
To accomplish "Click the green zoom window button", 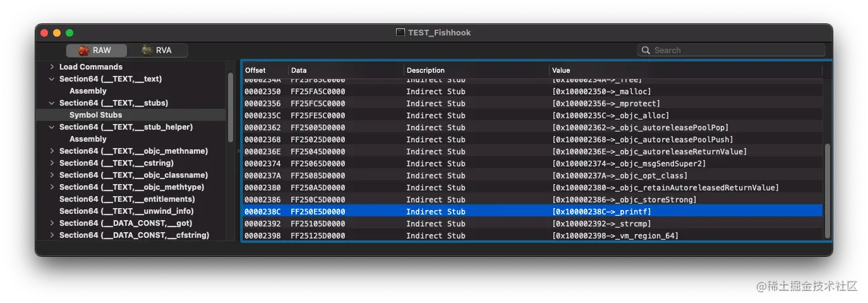I will click(x=69, y=33).
